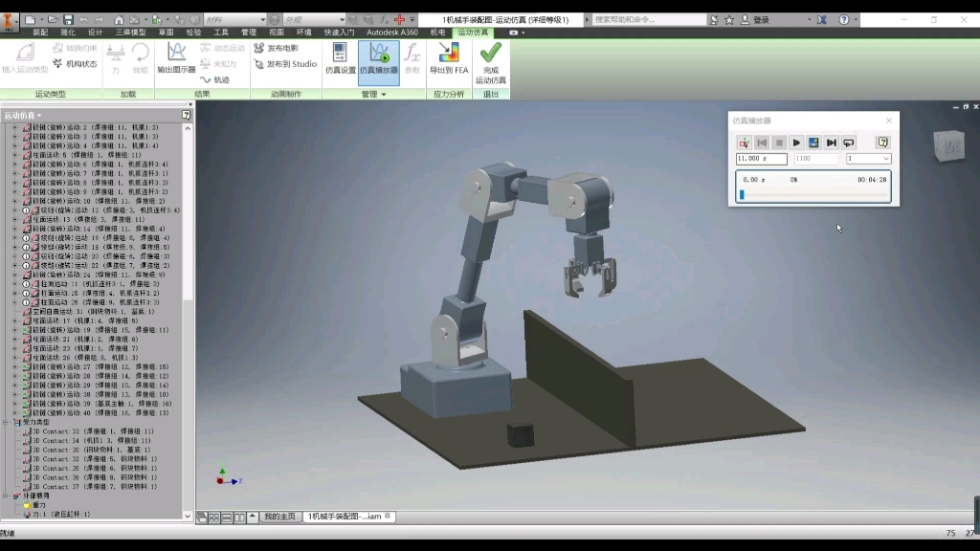Toggle image recording in the simulation player
Image resolution: width=980 pixels, height=551 pixels.
pyautogui.click(x=813, y=143)
